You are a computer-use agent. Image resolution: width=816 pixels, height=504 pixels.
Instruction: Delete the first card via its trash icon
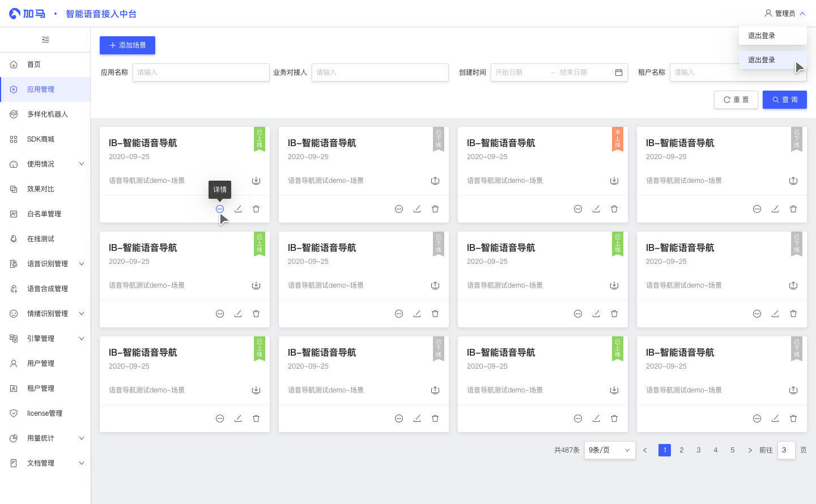pyautogui.click(x=256, y=209)
